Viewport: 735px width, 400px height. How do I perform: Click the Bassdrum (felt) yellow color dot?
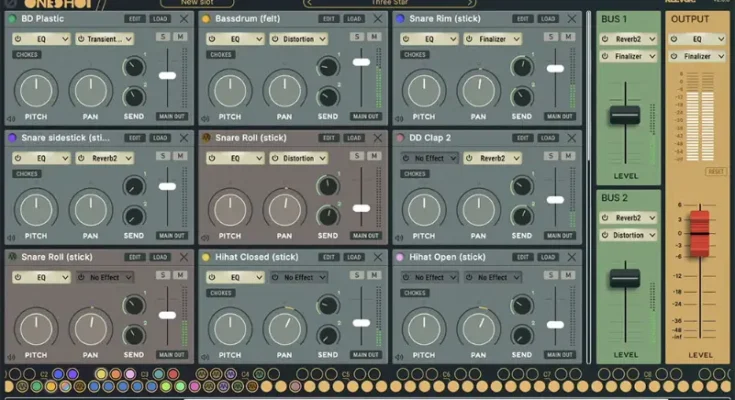(x=207, y=19)
